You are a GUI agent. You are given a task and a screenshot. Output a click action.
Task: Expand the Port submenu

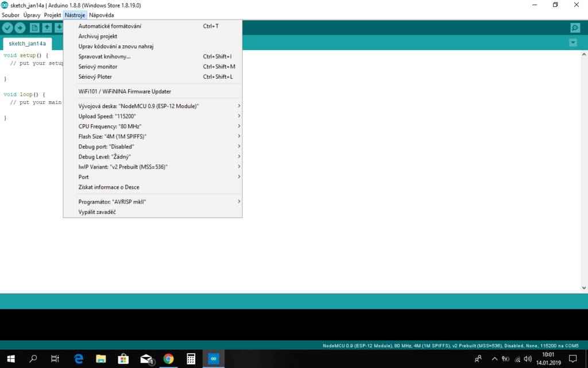tap(153, 177)
